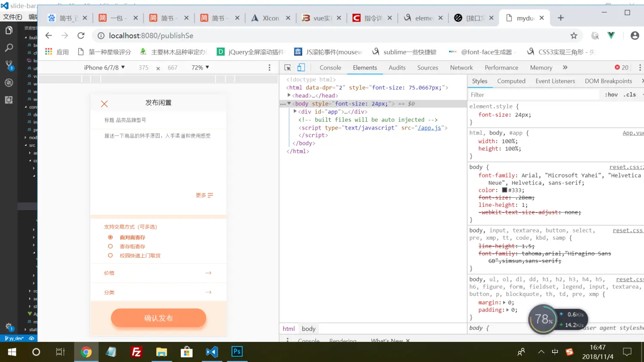The image size is (644, 362).
Task: Select 寄存柜寄存 radio option
Action: (x=110, y=246)
